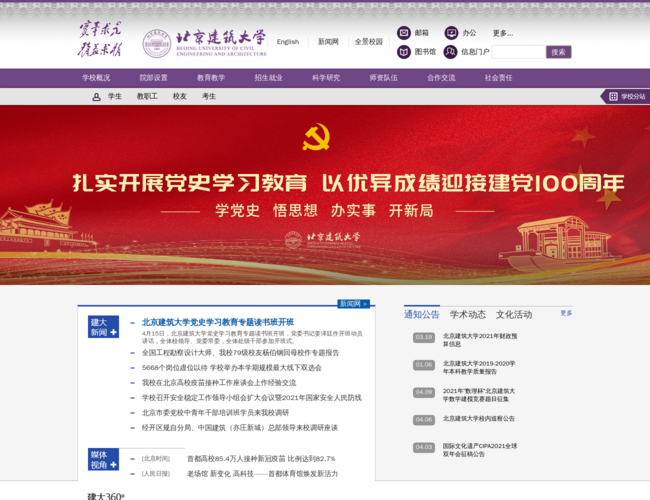Switch to English version
The image size is (650, 500).
coord(288,41)
